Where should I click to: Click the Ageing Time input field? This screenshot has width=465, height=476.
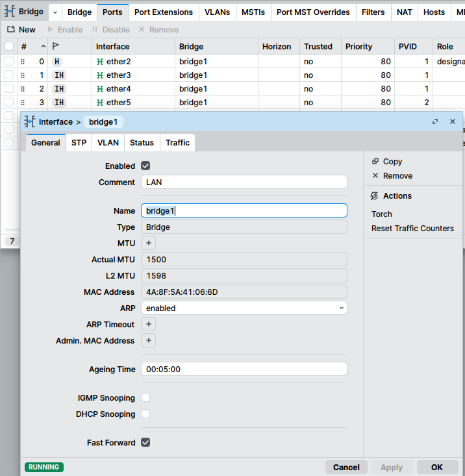coord(244,370)
